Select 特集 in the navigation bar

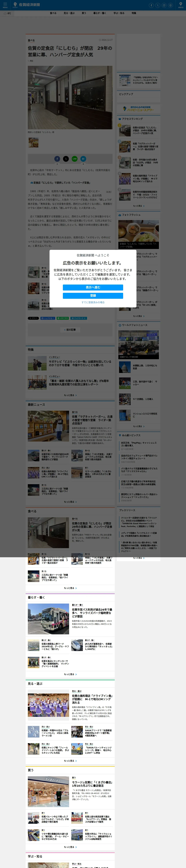[134, 13]
